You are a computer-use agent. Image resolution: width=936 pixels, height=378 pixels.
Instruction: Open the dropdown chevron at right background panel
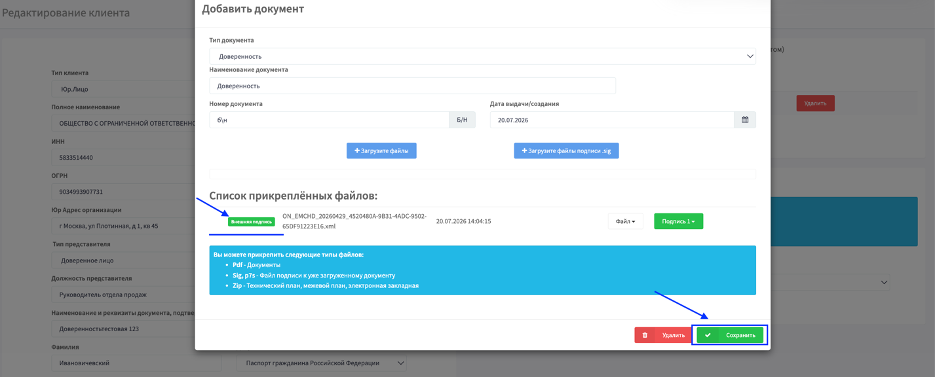884,282
